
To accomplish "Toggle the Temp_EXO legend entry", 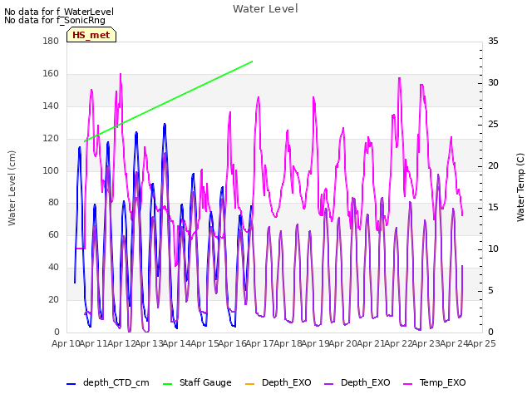I will (434, 382).
